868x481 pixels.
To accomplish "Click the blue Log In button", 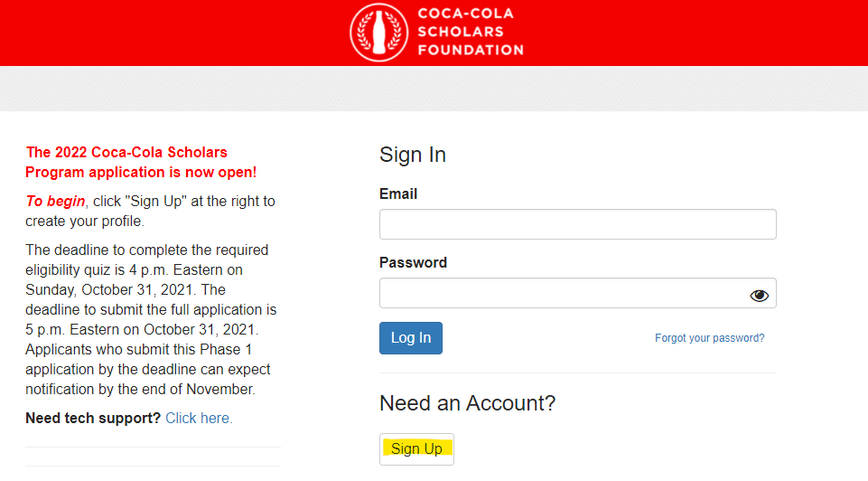I will pos(411,338).
